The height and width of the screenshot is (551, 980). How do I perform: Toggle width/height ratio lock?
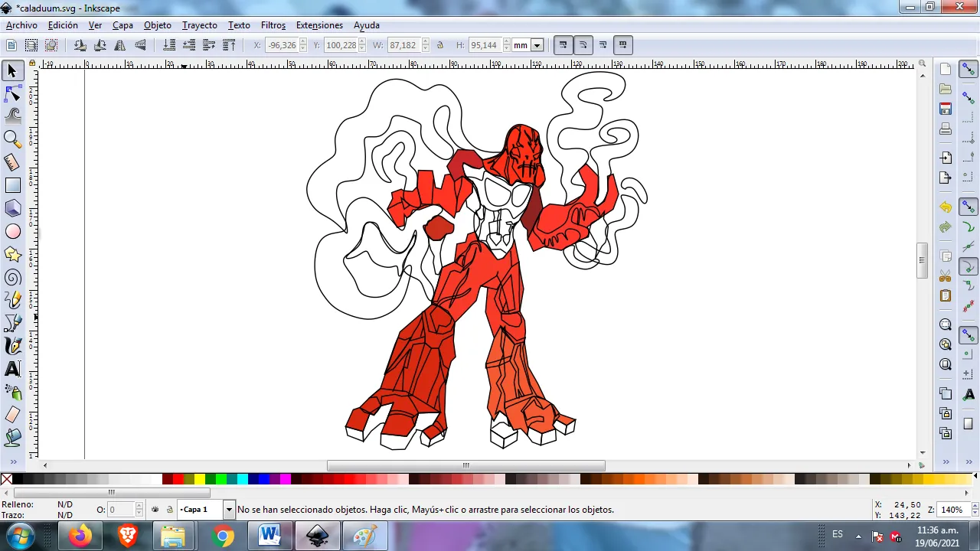(x=440, y=45)
